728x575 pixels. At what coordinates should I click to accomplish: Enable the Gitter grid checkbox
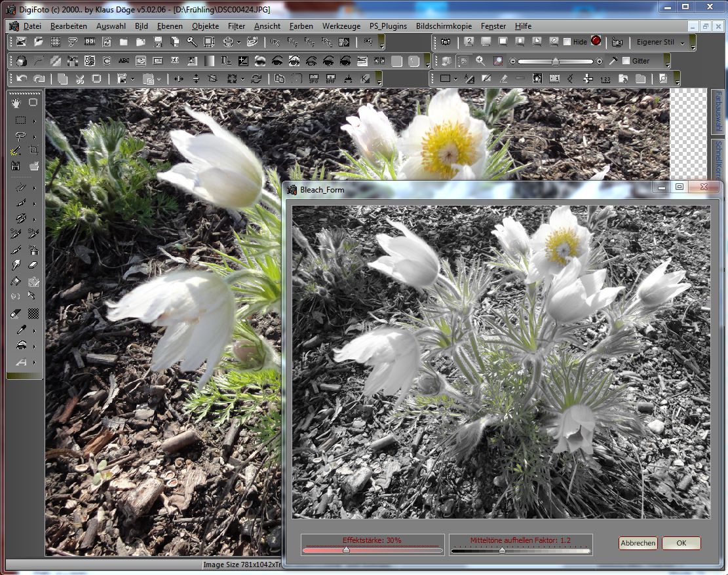(x=626, y=61)
